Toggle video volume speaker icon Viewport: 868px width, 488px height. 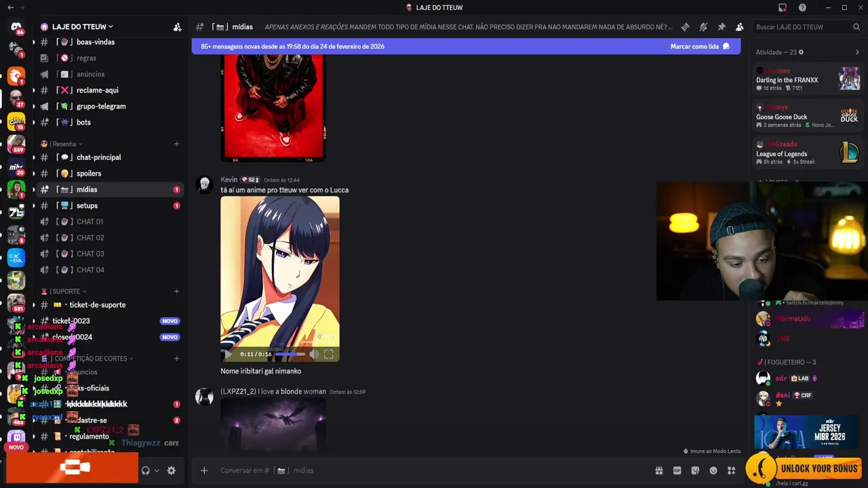point(314,354)
